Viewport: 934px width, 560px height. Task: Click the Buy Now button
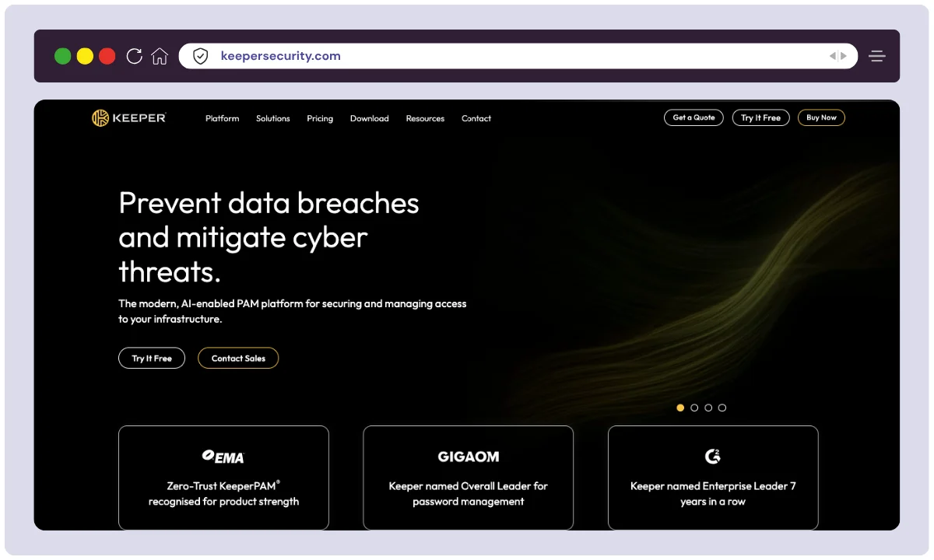(821, 117)
